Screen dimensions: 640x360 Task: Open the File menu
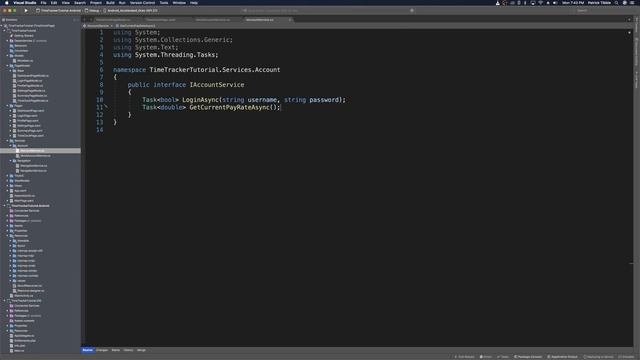tap(43, 2)
